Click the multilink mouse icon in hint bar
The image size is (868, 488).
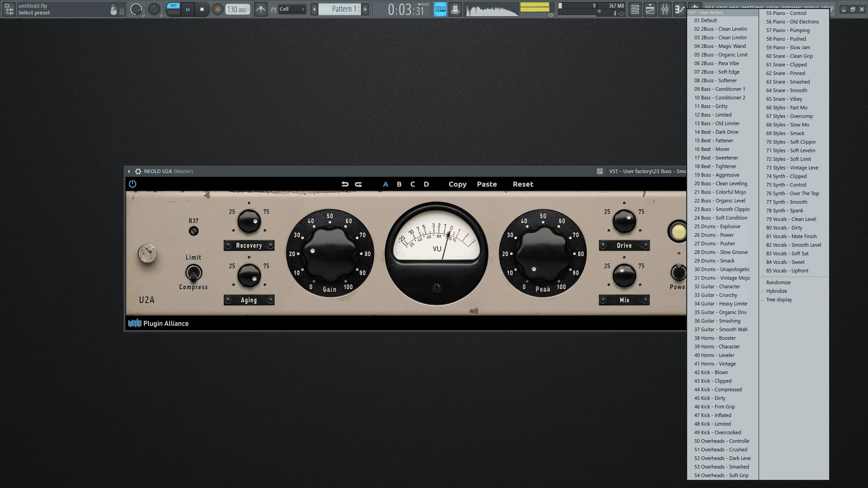(x=113, y=10)
